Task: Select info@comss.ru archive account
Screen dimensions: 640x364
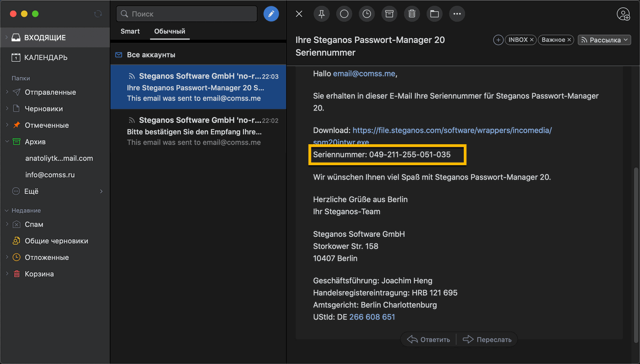Action: tap(50, 175)
